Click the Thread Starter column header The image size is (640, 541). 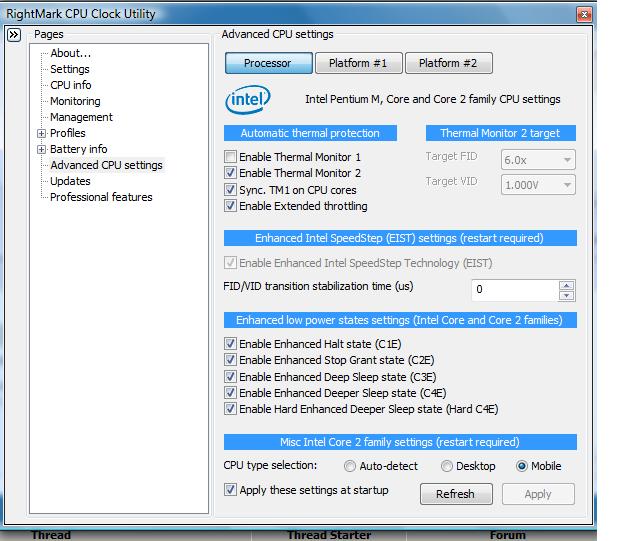click(329, 535)
